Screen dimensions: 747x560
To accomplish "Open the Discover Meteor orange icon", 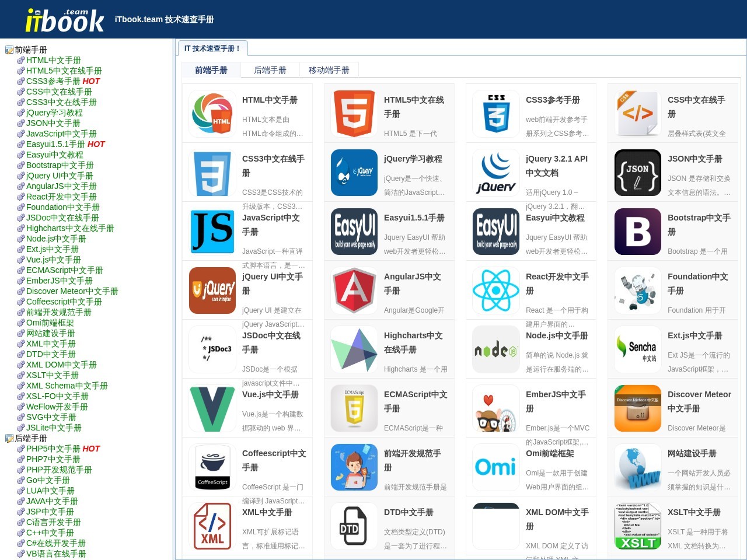I will (638, 408).
